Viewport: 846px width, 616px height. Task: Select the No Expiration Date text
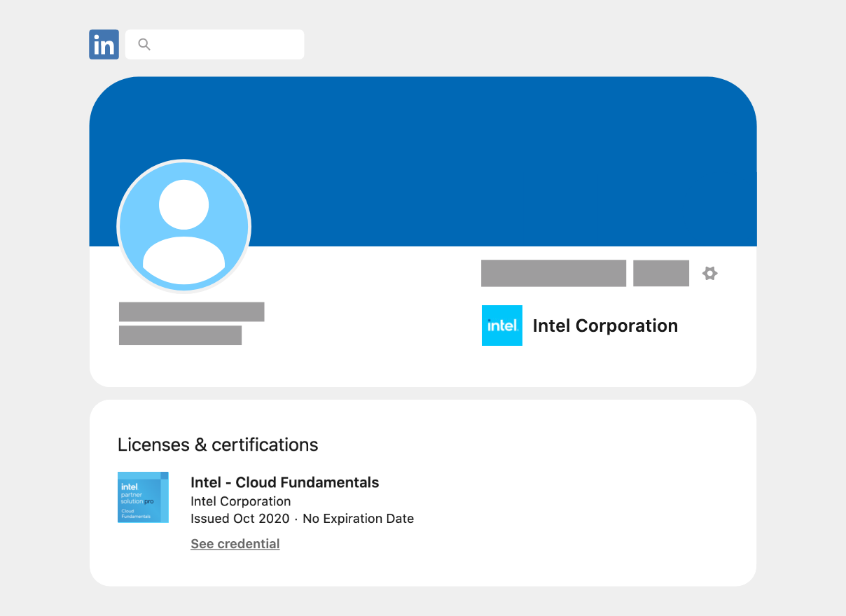(x=359, y=519)
